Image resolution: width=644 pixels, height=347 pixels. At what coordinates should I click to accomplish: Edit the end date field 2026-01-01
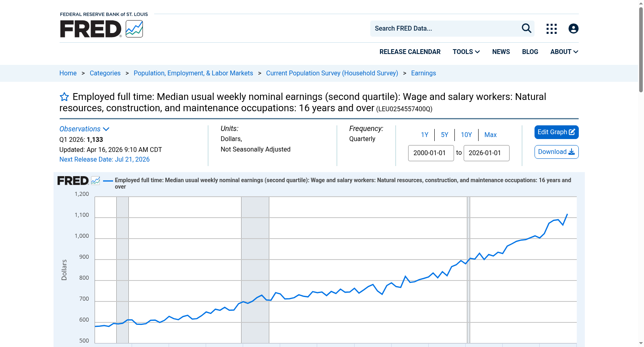(x=486, y=153)
